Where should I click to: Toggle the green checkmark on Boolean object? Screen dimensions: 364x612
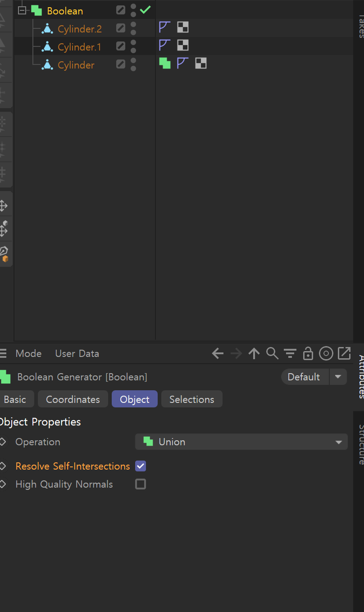point(145,9)
